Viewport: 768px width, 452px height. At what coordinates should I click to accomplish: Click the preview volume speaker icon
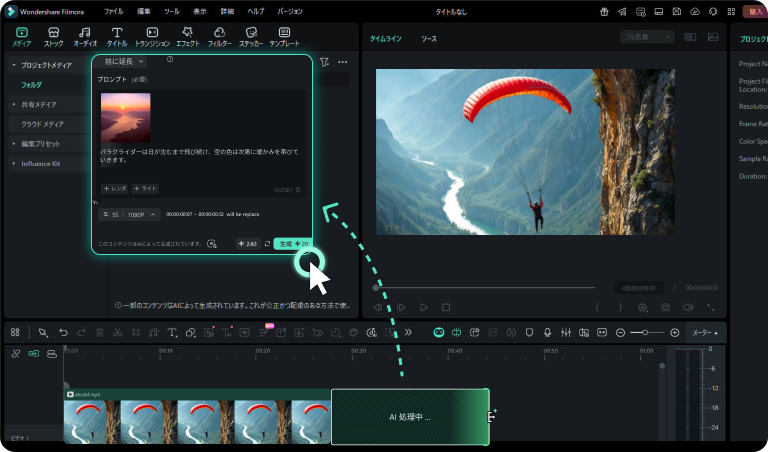(688, 307)
